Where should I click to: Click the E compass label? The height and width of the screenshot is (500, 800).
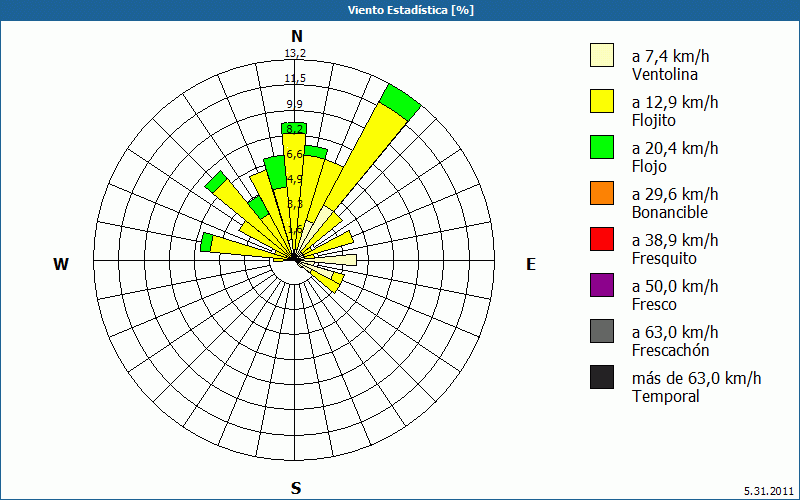(x=531, y=264)
